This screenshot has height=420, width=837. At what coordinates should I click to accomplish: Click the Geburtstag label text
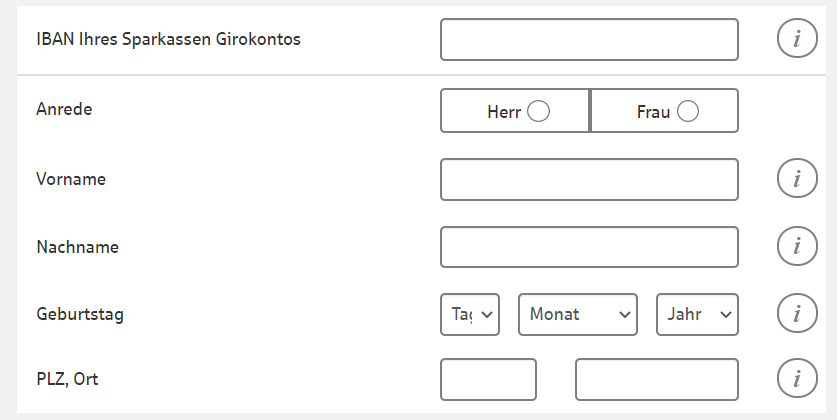(80, 314)
